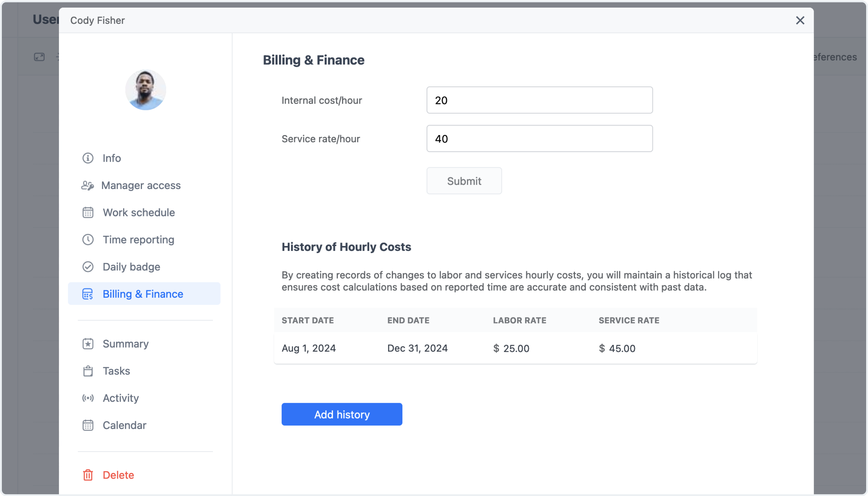The image size is (868, 496).
Task: Click the Billing & Finance page heading
Action: (313, 60)
